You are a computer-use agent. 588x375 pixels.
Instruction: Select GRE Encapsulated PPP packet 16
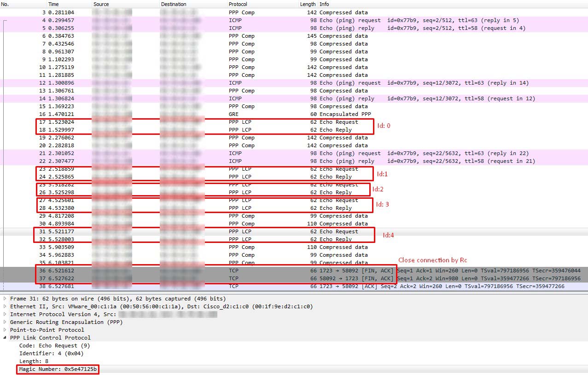294,114
